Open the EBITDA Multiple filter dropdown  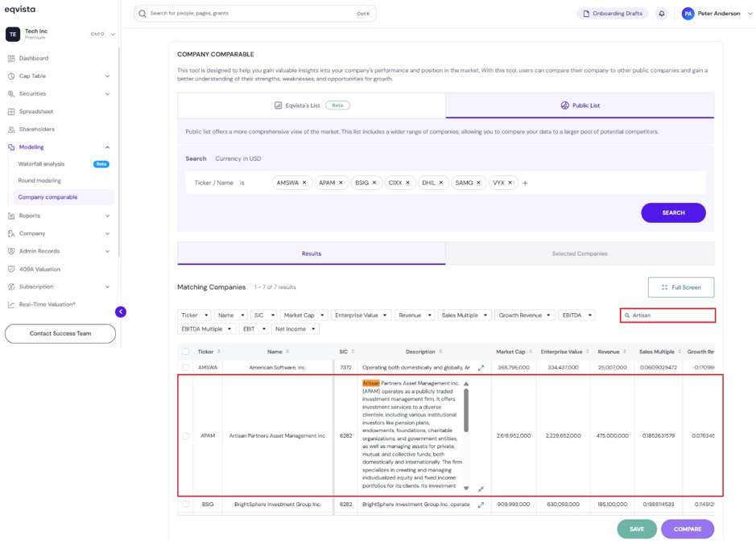[x=206, y=329]
